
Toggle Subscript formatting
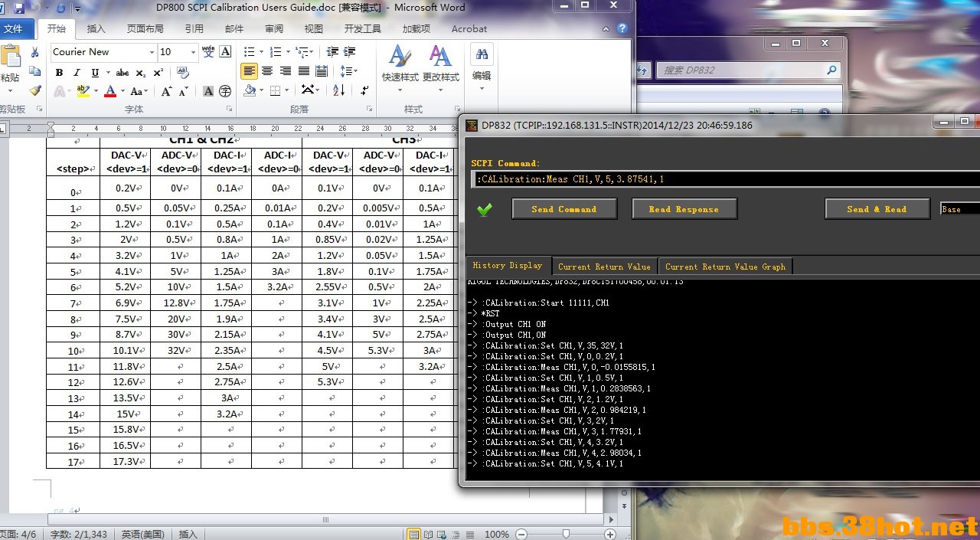[141, 73]
